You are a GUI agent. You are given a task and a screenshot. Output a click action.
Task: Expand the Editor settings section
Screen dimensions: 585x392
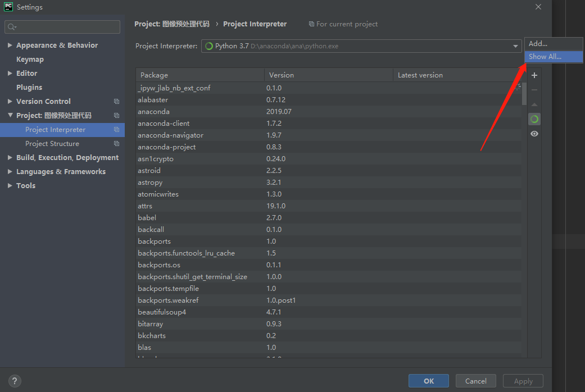10,73
